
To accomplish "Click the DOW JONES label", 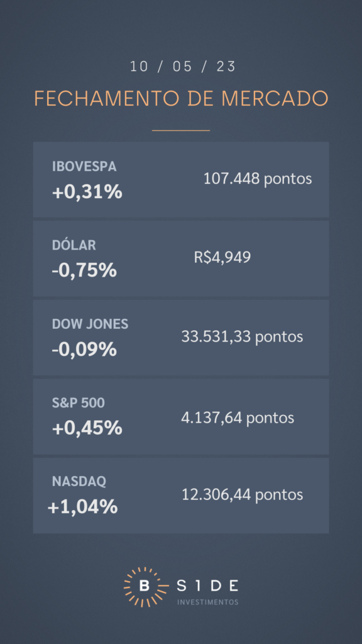I will (x=90, y=324).
